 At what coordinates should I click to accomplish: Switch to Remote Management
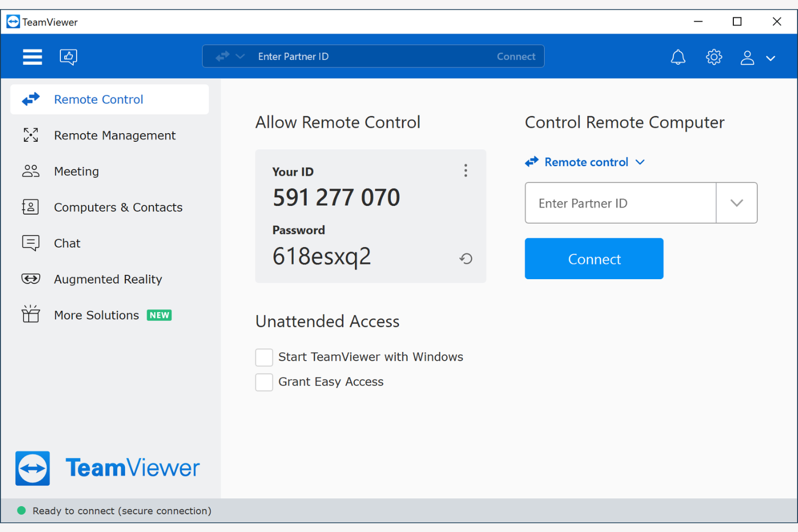(114, 135)
